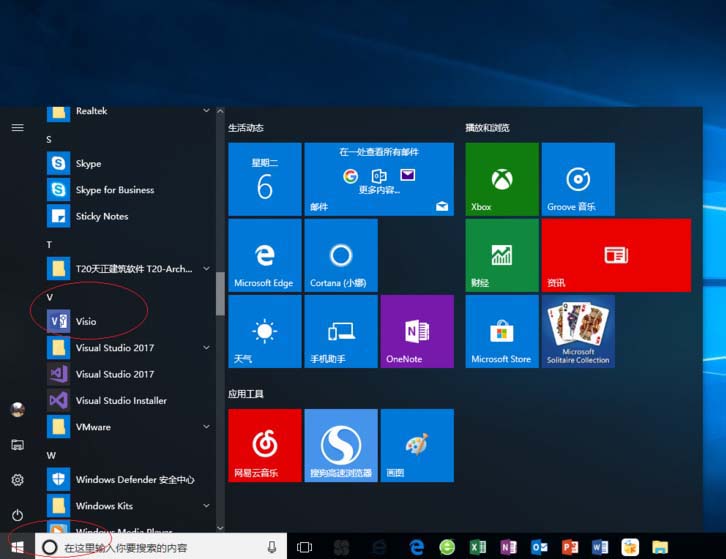The height and width of the screenshot is (559, 726).
Task: Open File Explorer from the taskbar
Action: (660, 547)
